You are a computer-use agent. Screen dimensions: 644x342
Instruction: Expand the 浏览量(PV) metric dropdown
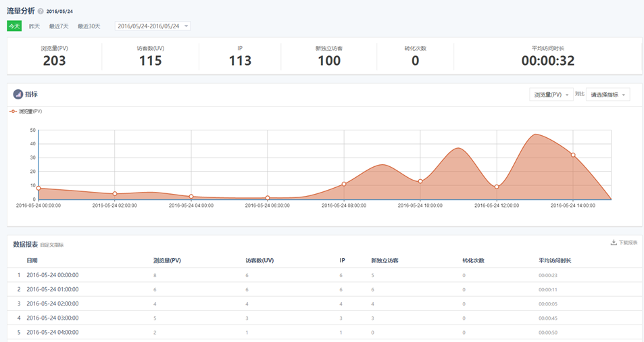click(551, 95)
